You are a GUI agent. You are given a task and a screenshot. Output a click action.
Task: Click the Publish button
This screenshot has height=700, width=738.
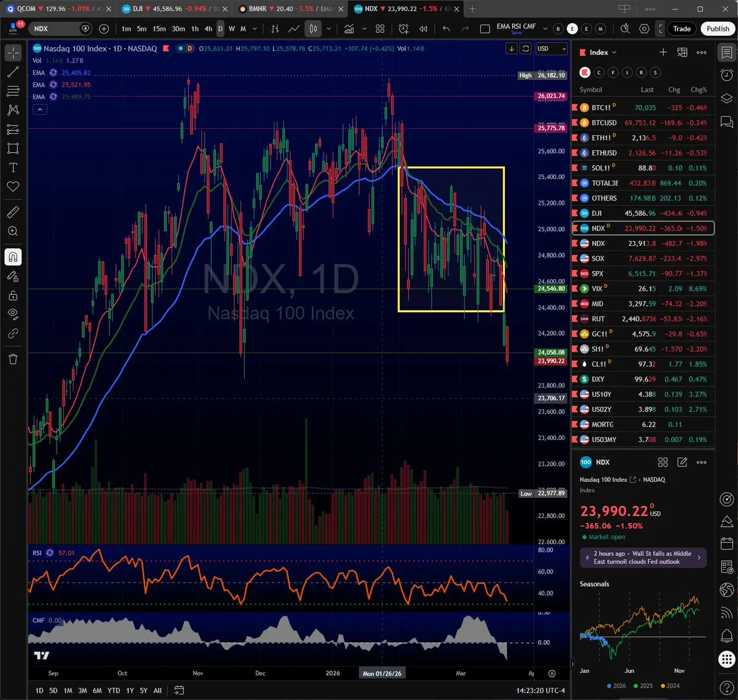click(x=718, y=29)
